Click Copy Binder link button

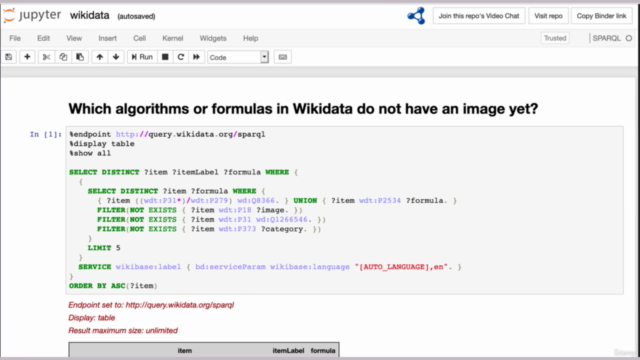coord(601,16)
